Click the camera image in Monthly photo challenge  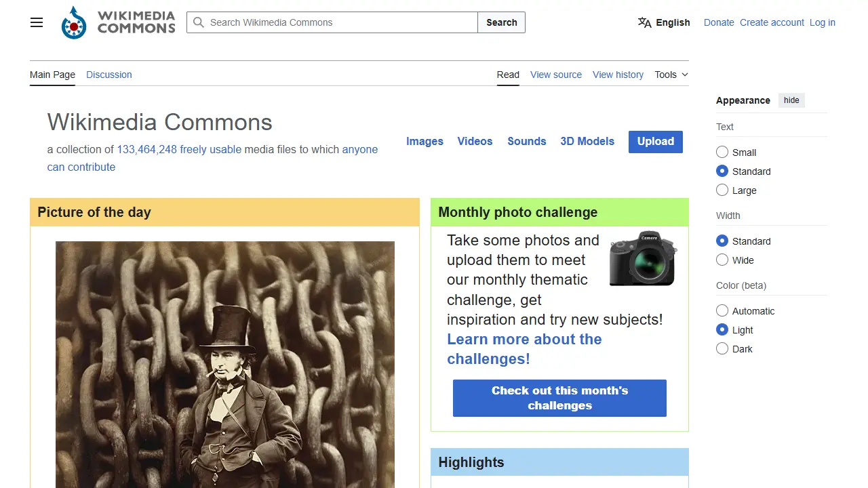tap(642, 258)
